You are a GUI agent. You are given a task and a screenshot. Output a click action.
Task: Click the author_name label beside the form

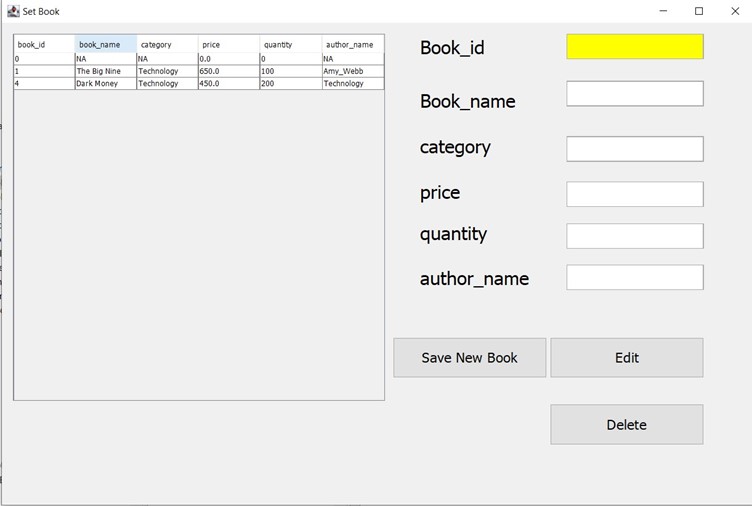(474, 279)
